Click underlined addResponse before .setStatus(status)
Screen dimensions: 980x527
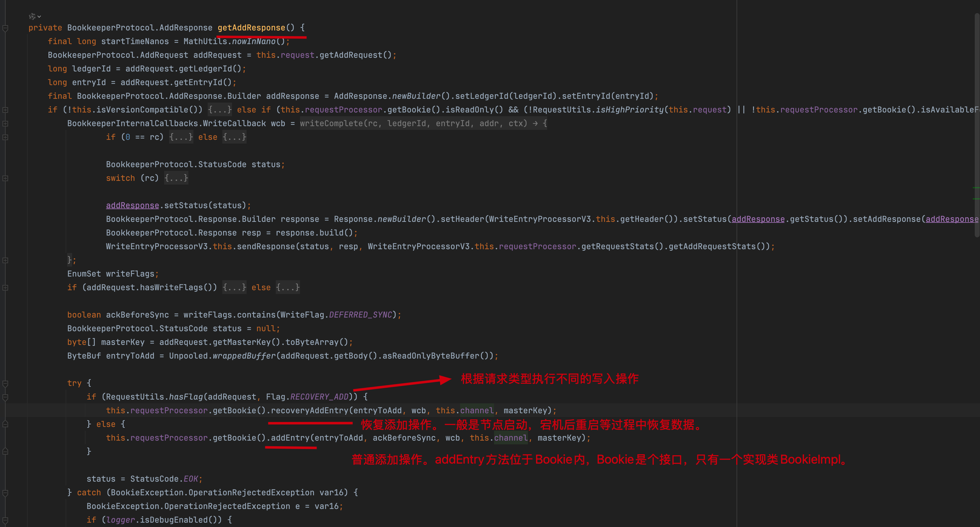[x=132, y=206]
